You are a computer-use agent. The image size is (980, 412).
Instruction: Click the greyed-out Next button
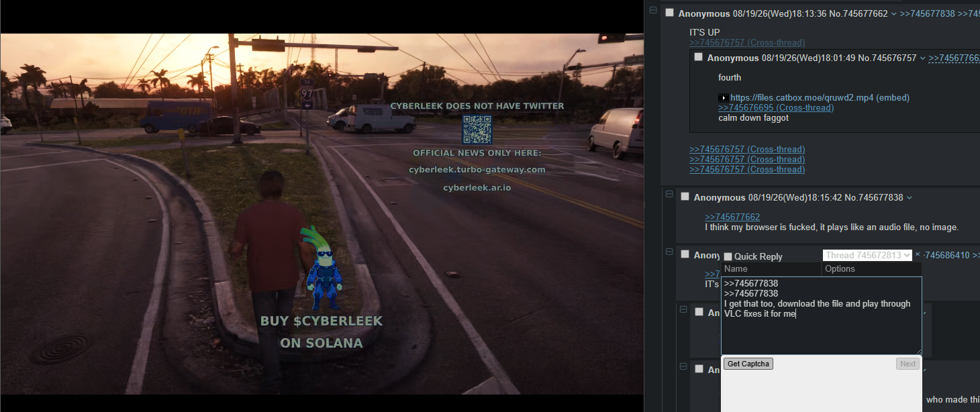[908, 364]
